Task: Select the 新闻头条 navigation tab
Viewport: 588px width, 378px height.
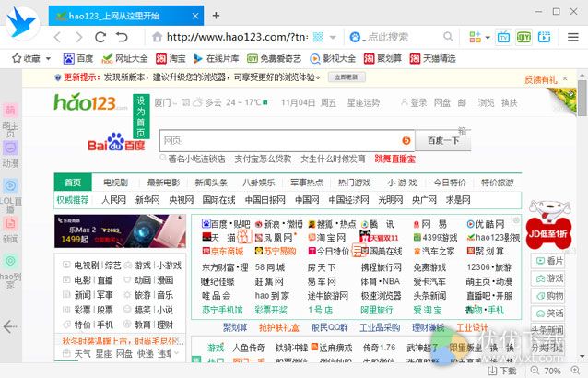Action: (x=211, y=183)
